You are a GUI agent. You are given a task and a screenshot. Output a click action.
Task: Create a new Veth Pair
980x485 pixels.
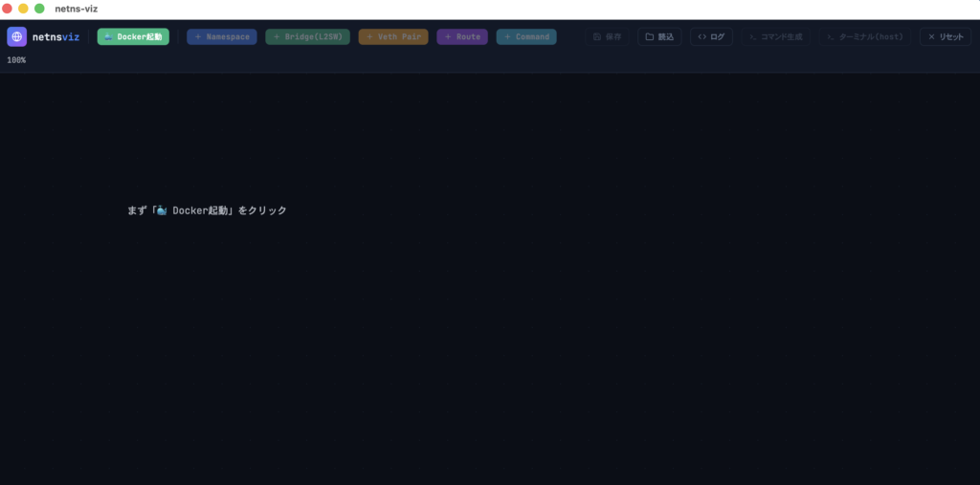[x=393, y=36]
